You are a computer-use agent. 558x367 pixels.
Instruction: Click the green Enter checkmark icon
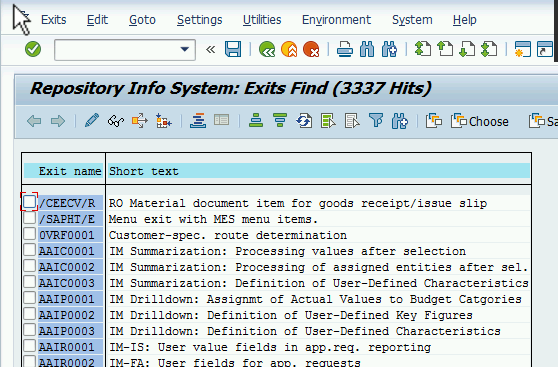pyautogui.click(x=33, y=49)
